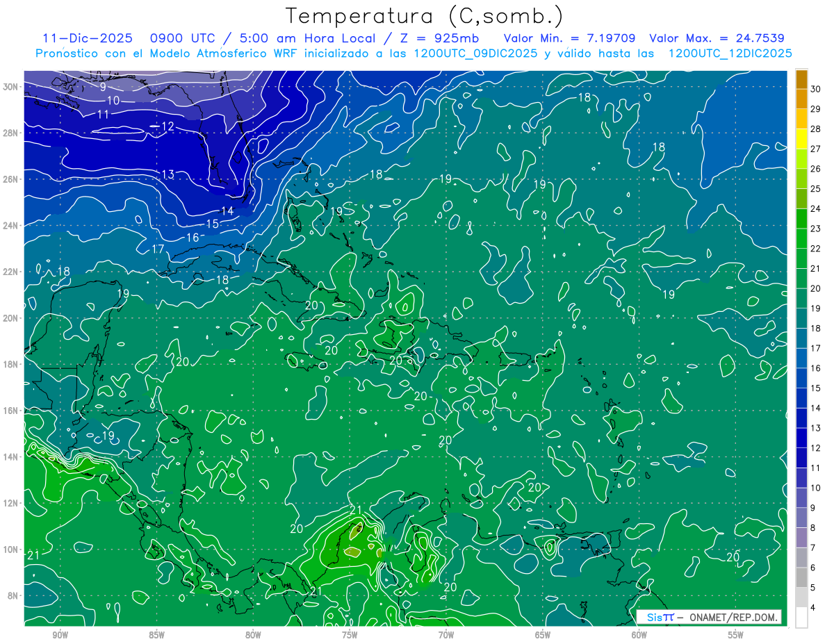This screenshot has width=834, height=644.
Task: Click the color legend swatch between 12 and 13
Action: tap(801, 438)
